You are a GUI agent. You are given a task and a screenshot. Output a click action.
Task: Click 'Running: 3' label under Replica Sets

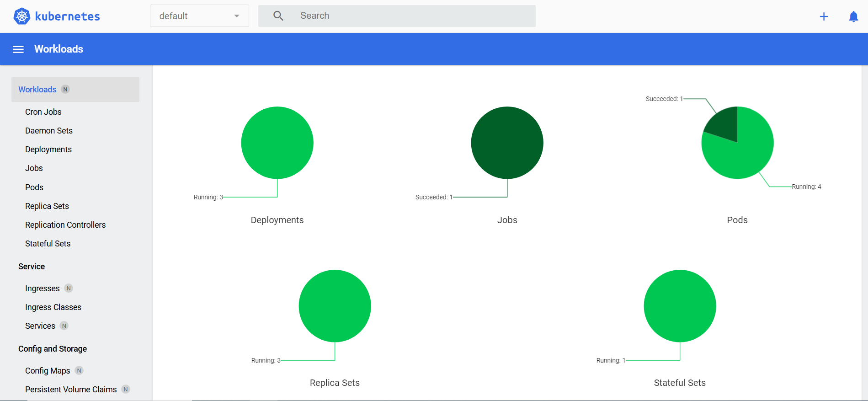[x=266, y=360]
